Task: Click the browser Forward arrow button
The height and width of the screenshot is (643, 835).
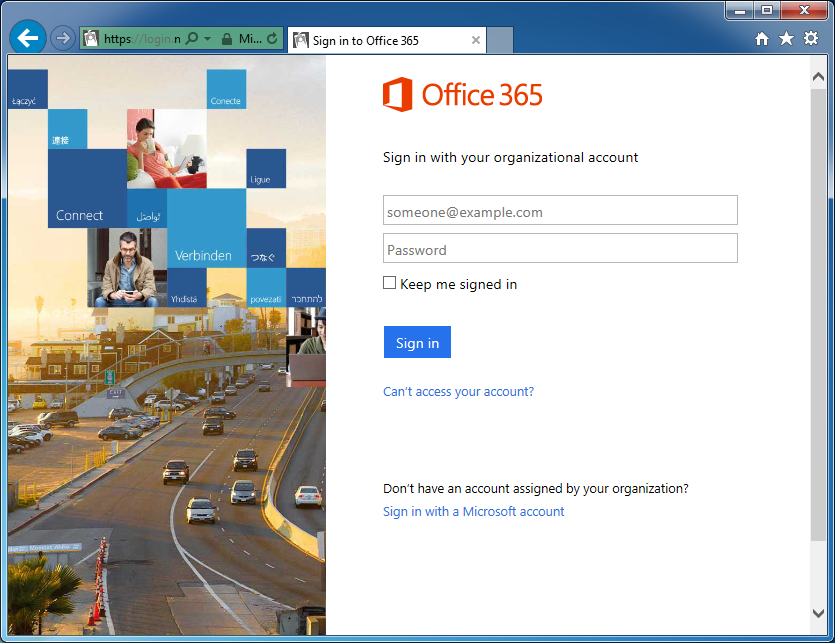Action: [63, 38]
